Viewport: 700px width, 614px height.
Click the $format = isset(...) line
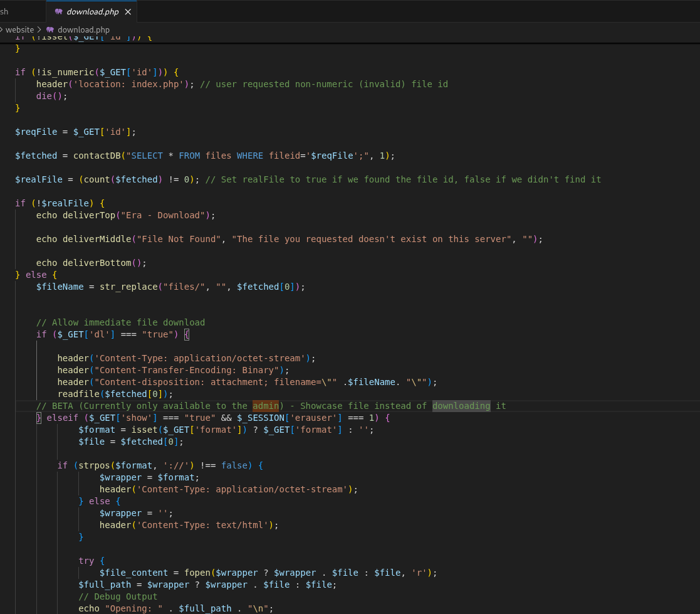[226, 430]
